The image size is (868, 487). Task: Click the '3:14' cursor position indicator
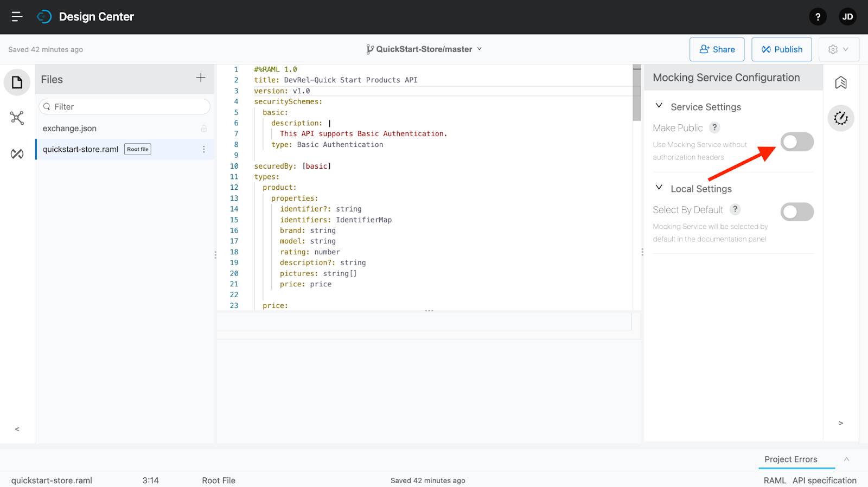[151, 480]
